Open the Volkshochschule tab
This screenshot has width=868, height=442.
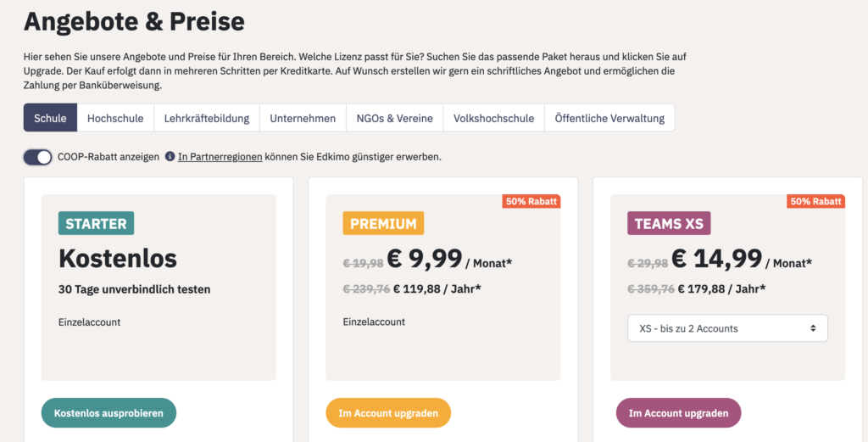[x=494, y=118]
